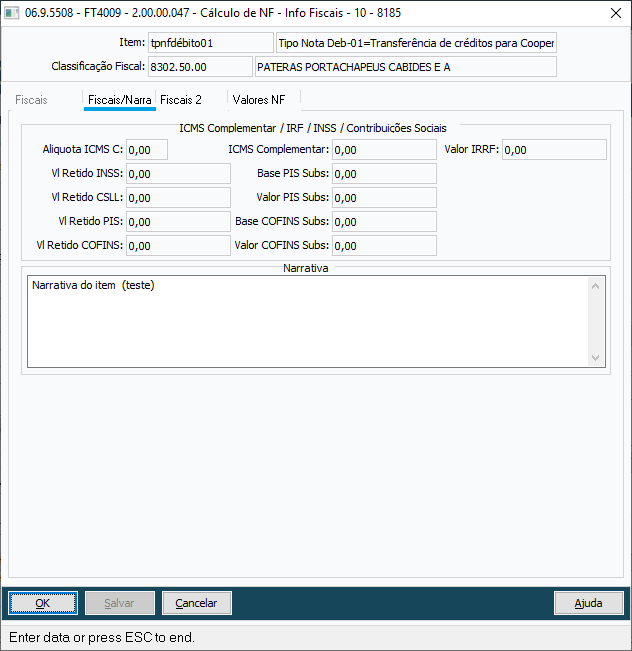The height and width of the screenshot is (651, 632).
Task: Click the Salvar button
Action: tap(120, 603)
